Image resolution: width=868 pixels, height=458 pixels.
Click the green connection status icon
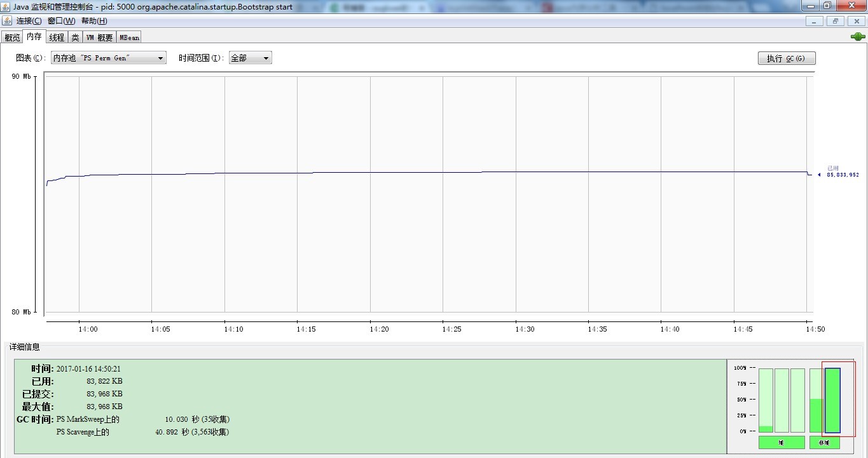857,37
